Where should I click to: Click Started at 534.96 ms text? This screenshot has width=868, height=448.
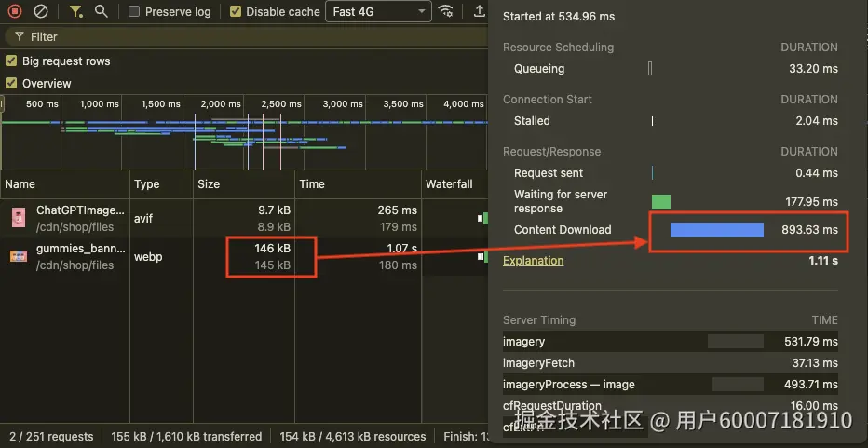559,17
